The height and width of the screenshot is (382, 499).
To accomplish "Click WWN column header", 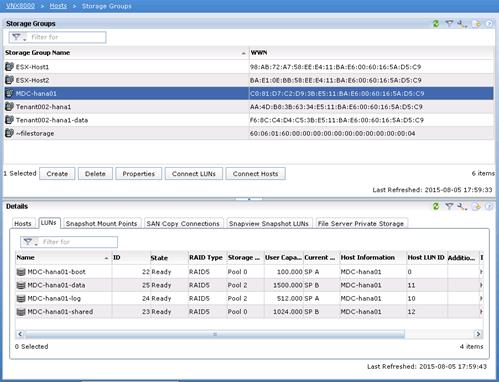I will click(x=372, y=53).
